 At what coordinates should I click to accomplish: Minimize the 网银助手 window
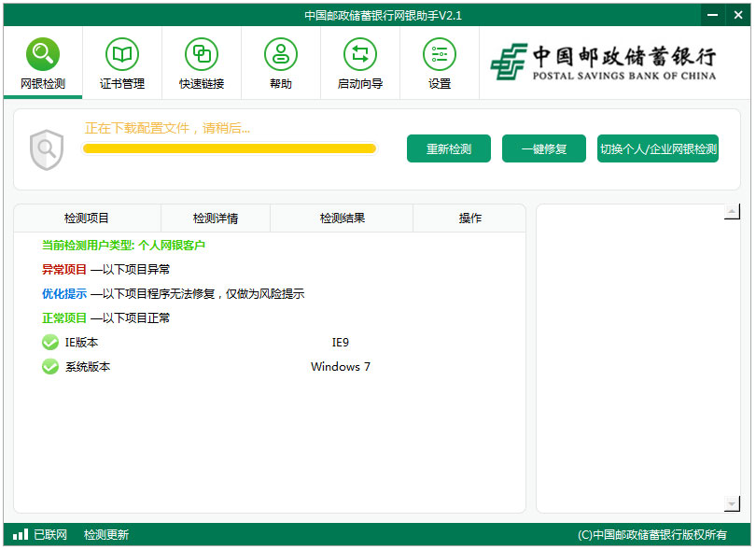coord(713,15)
